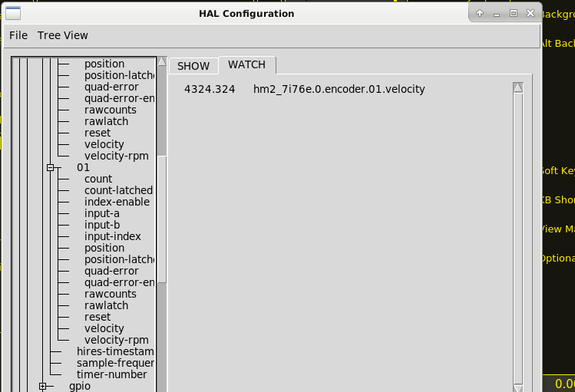The width and height of the screenshot is (575, 392).
Task: Select the timer-number tree item
Action: 111,374
